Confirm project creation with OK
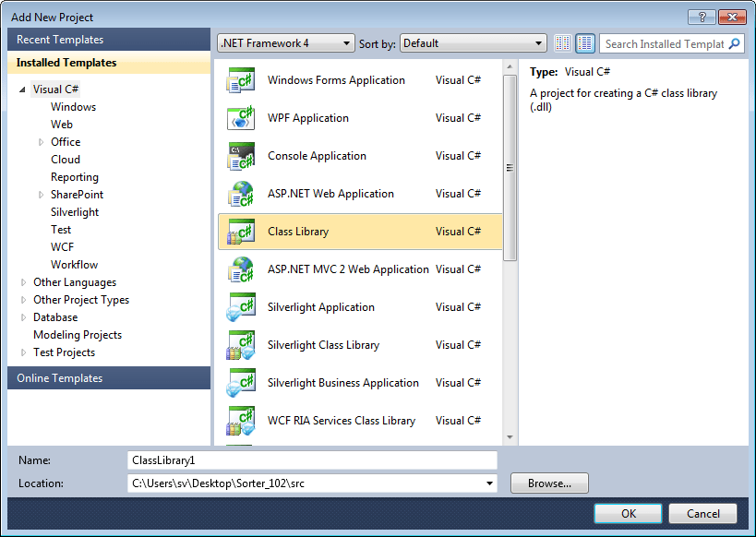Image resolution: width=756 pixels, height=537 pixels. pyautogui.click(x=628, y=513)
